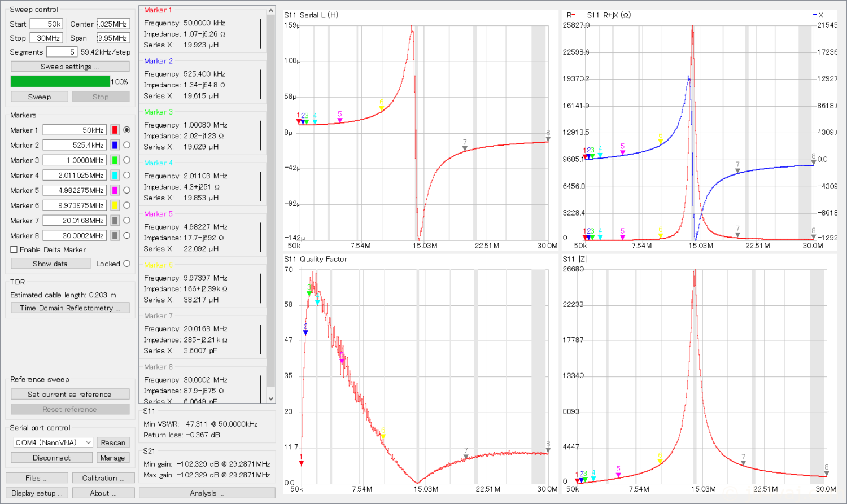The width and height of the screenshot is (847, 504).
Task: Click the red Marker 1 color swatch
Action: 115,130
